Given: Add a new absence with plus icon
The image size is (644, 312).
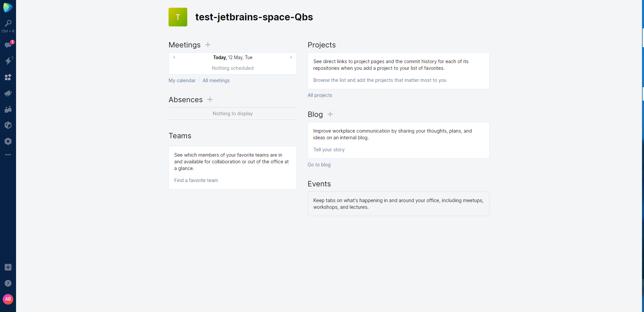Looking at the screenshot, I should (210, 100).
